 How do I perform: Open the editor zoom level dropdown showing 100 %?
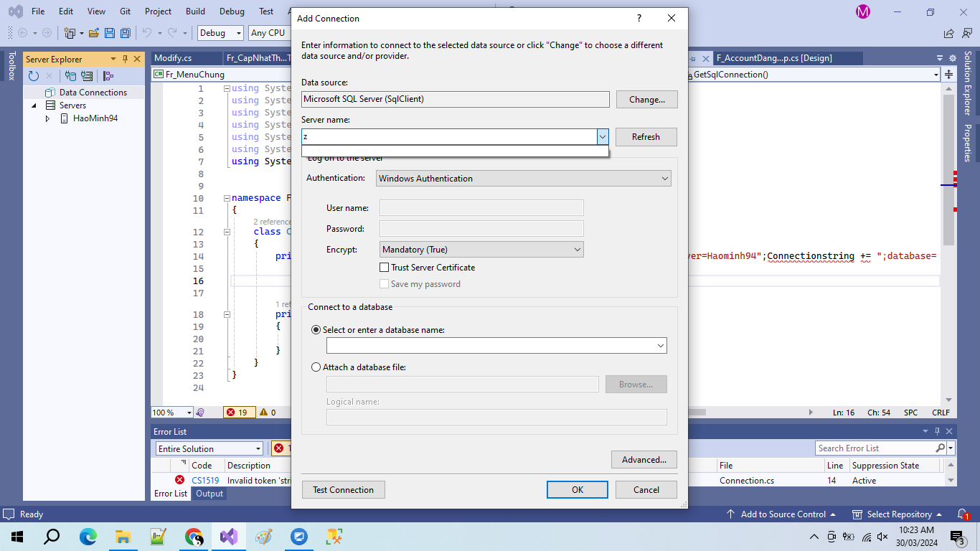[x=172, y=413]
